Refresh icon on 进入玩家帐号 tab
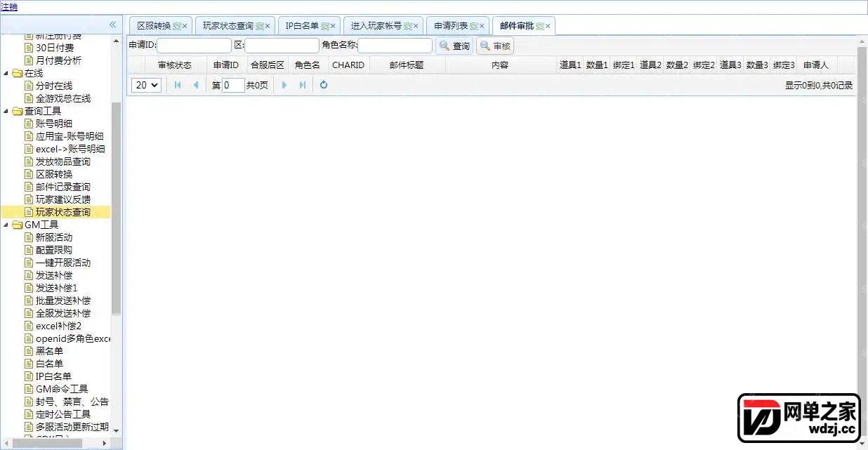 pos(407,26)
